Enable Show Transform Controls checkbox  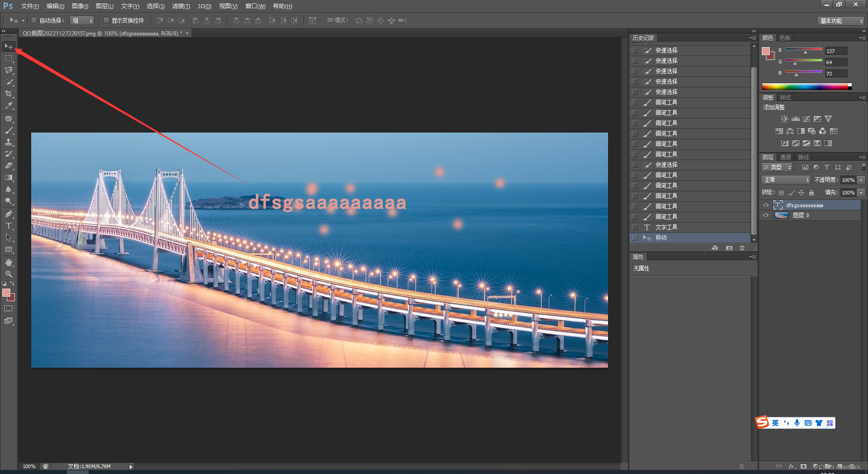coord(106,20)
